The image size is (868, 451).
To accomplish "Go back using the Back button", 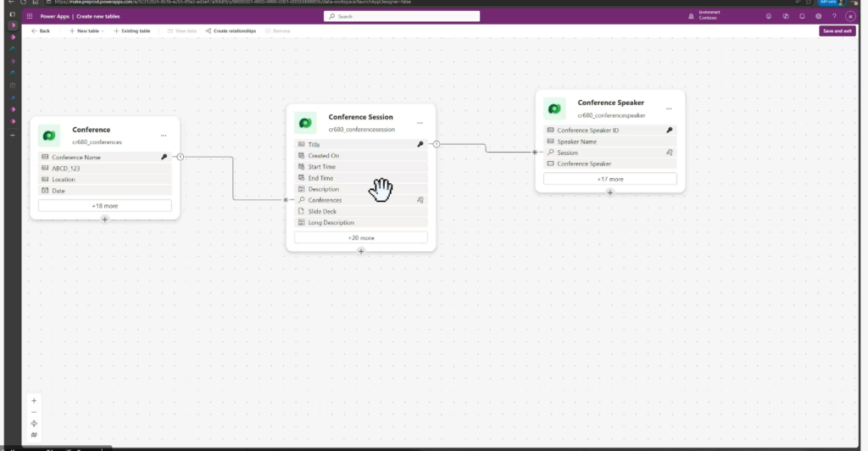I will tap(41, 31).
